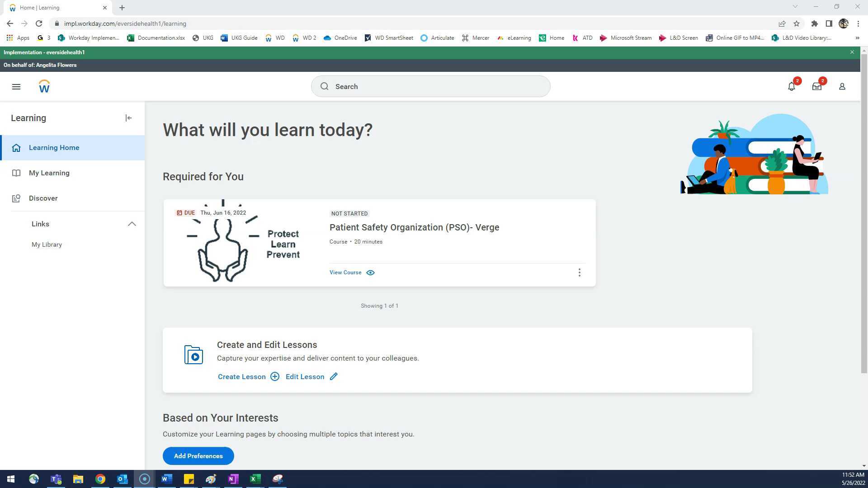Image resolution: width=868 pixels, height=488 pixels.
Task: Select the Discover compass icon in sidebar
Action: 16,198
